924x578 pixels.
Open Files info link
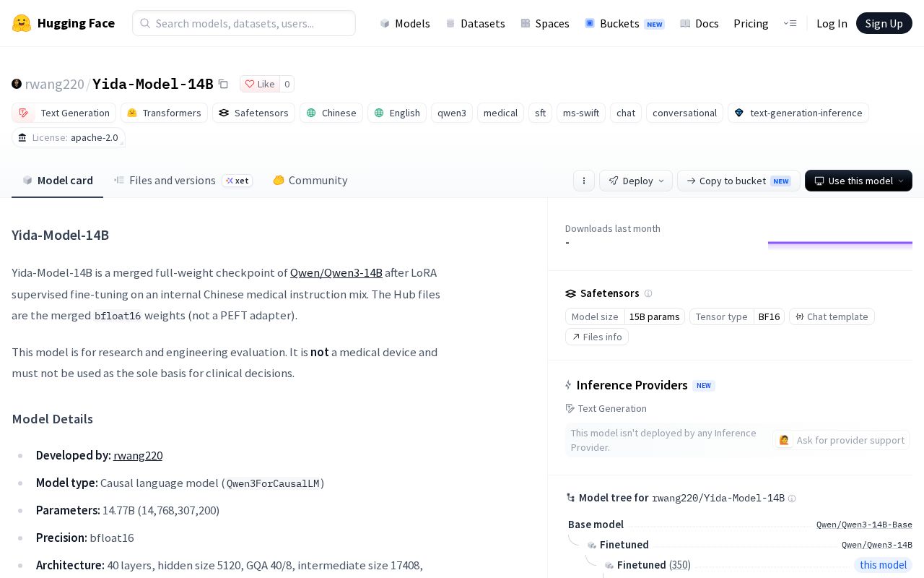(597, 337)
